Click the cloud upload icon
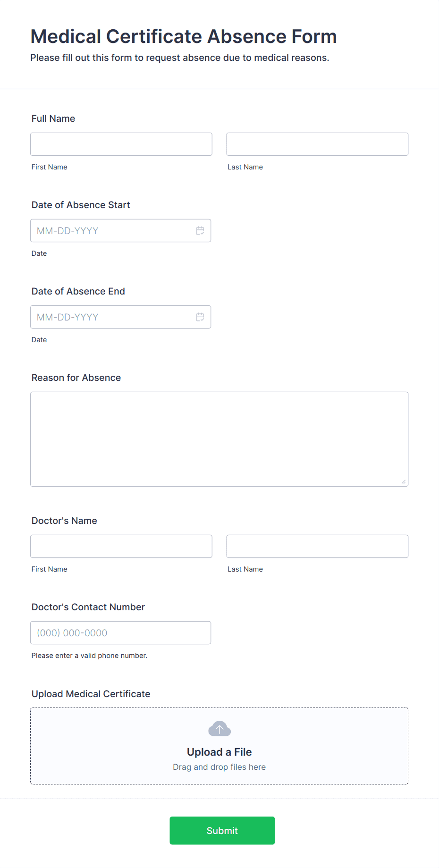 219,729
